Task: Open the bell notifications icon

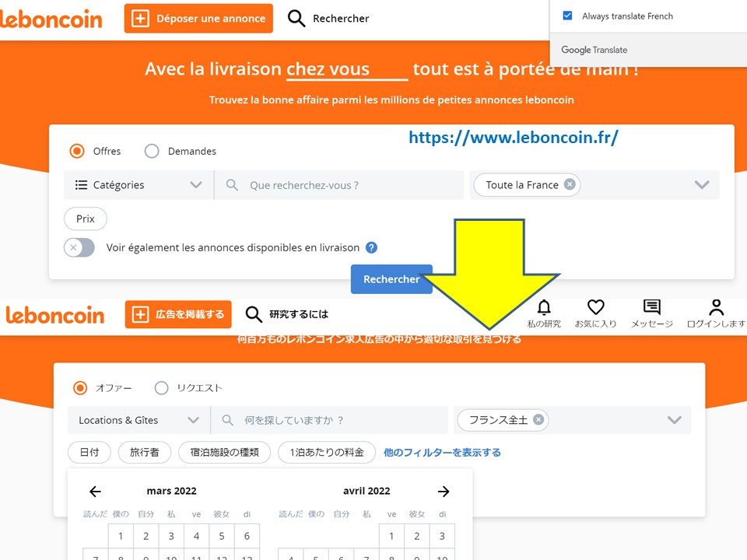Action: click(x=544, y=308)
